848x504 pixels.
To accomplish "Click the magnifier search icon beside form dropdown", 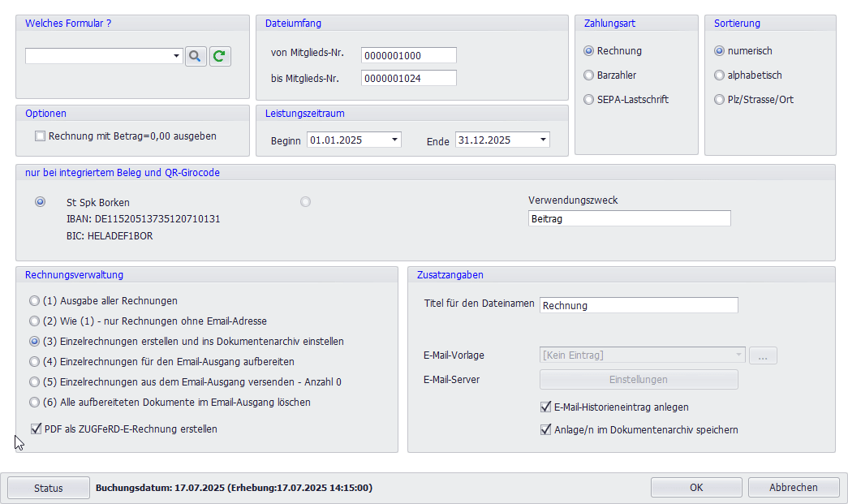I will 196,56.
